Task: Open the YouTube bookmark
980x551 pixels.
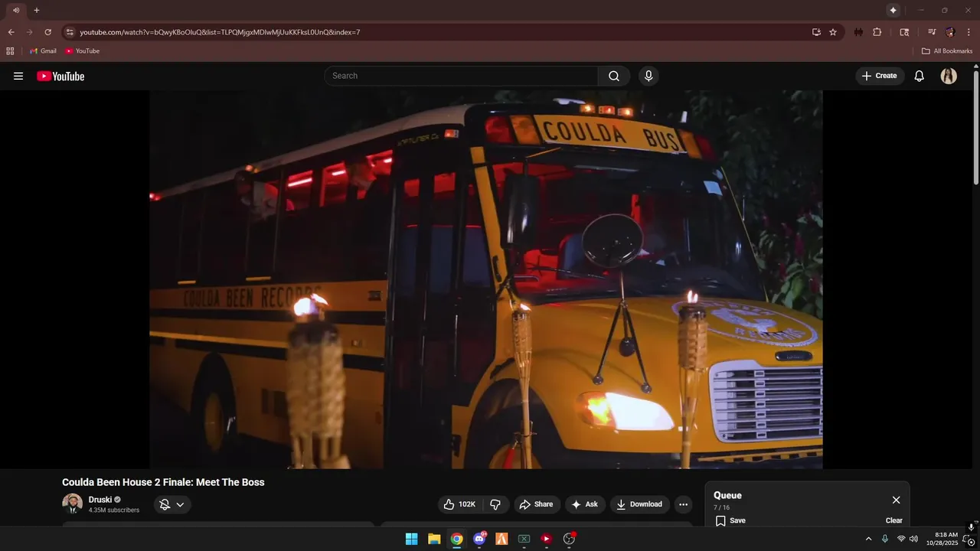Action: point(82,51)
